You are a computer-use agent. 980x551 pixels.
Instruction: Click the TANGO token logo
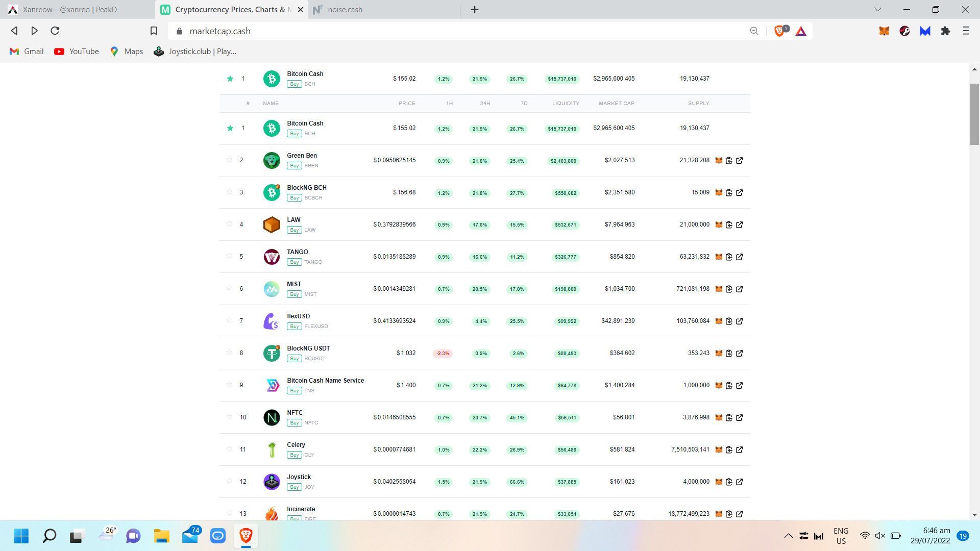(272, 257)
